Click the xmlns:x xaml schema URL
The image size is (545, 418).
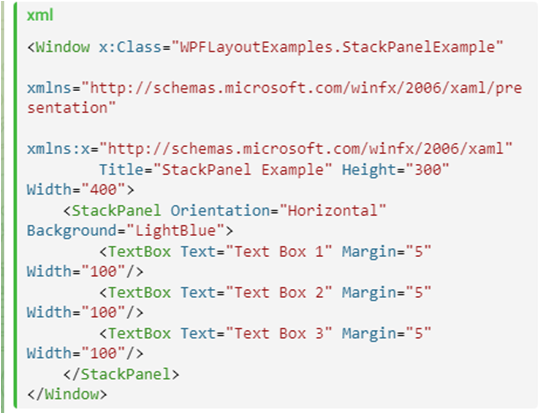pos(306,149)
